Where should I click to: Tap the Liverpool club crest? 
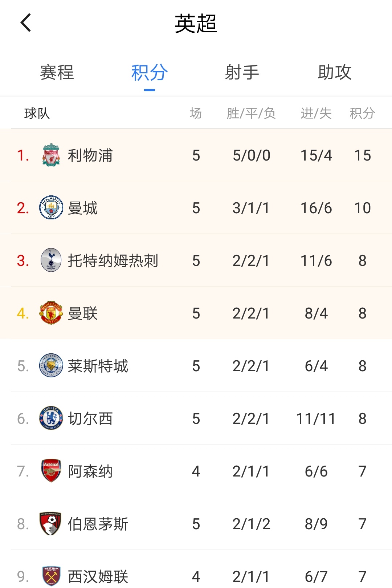[51, 155]
